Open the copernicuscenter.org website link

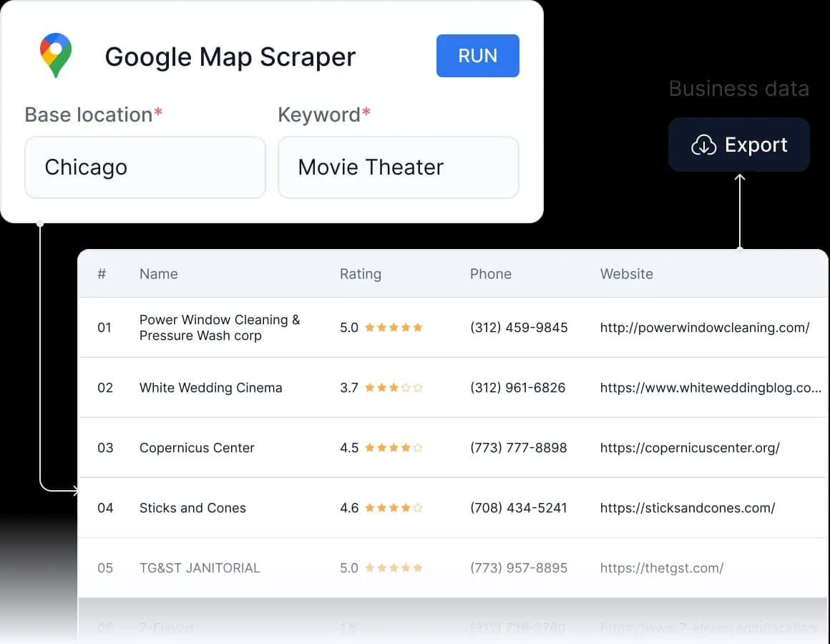pos(690,448)
